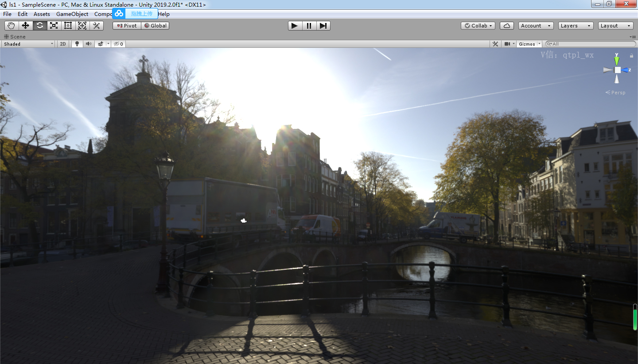
Task: Toggle scene effects (skybox, fog) icon
Action: pos(101,44)
